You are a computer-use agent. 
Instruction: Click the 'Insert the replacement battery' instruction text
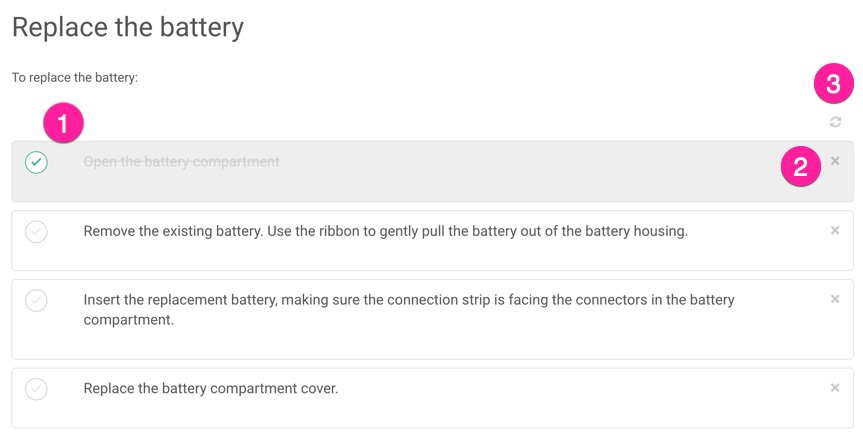408,309
